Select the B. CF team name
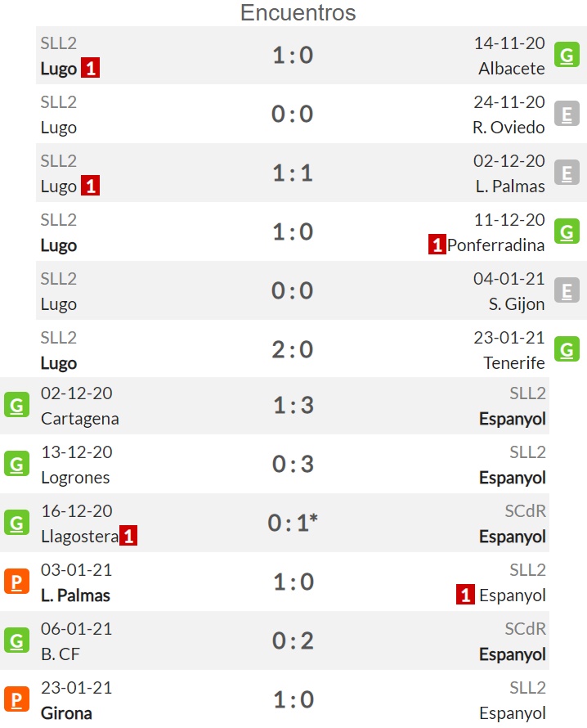This screenshot has height=728, width=587. pos(60,654)
